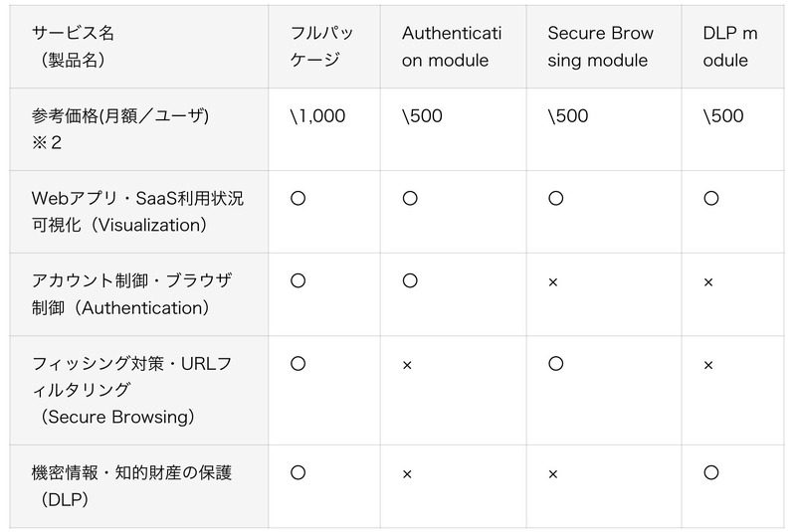
Task: Select the 機密情報・知的財産の保護 (DLP) row label
Action: tap(131, 485)
